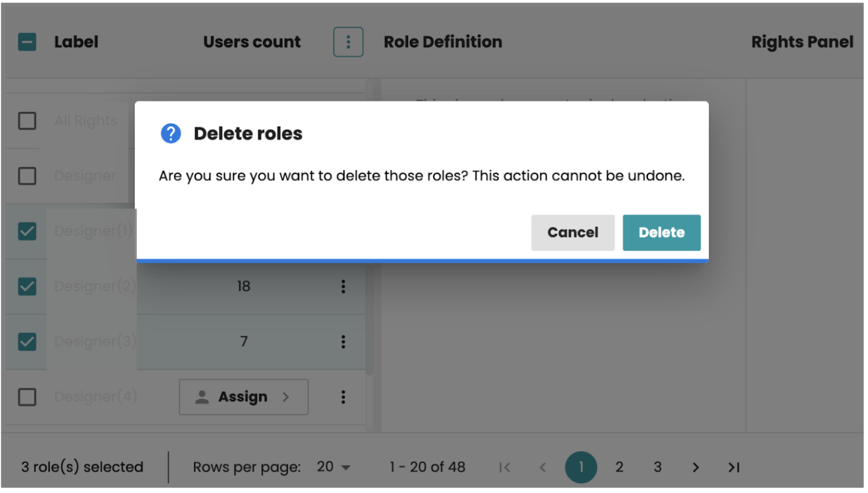Select page 3 in pagination
The image size is (868, 493).
coord(657,468)
